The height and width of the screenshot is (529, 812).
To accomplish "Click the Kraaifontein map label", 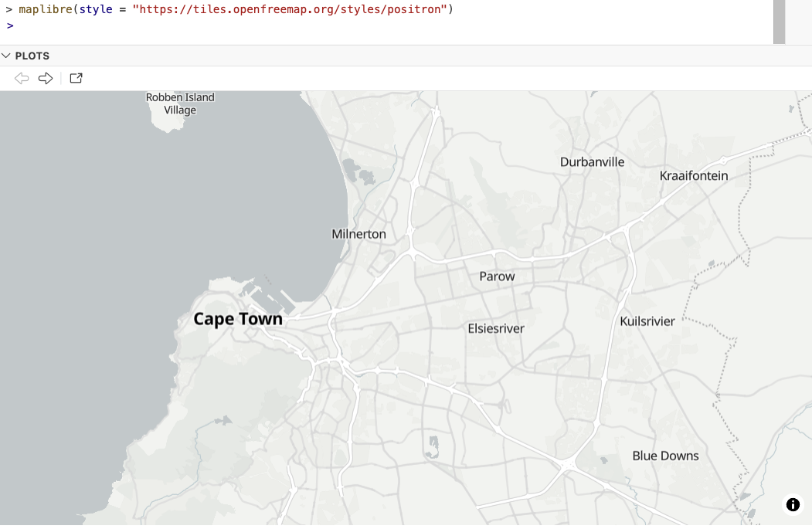I will pos(693,176).
